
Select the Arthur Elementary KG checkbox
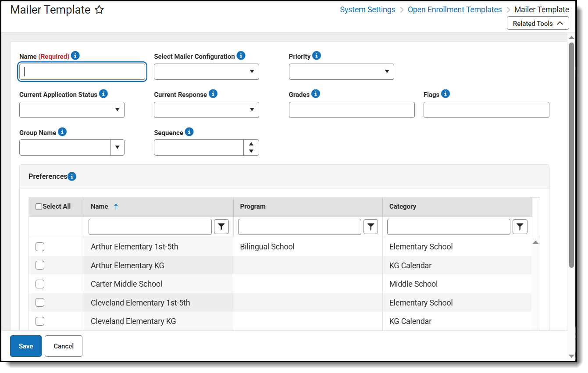click(x=40, y=265)
